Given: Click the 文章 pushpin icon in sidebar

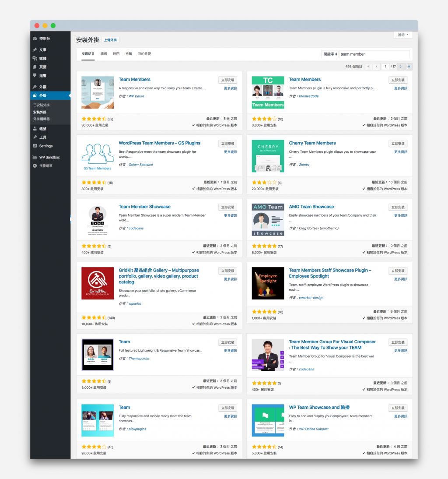Looking at the screenshot, I should click(35, 50).
